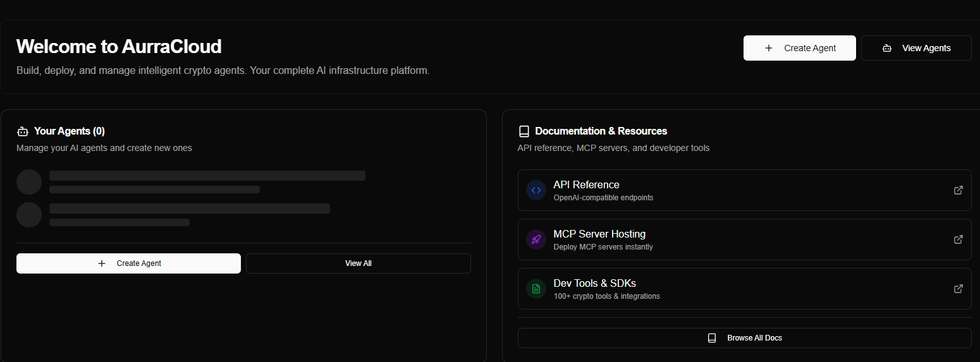Click the book icon in the Browse All Docs button

click(x=712, y=338)
